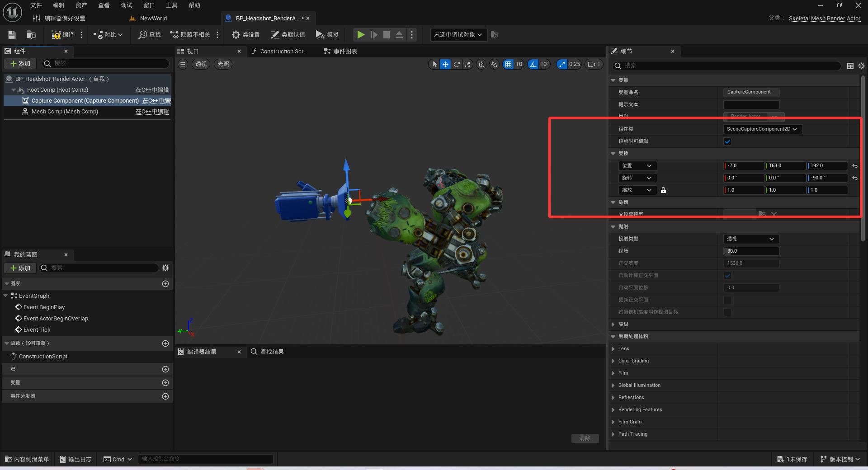Toggle the coordinate system globe icon
The height and width of the screenshot is (470, 868).
pos(481,64)
